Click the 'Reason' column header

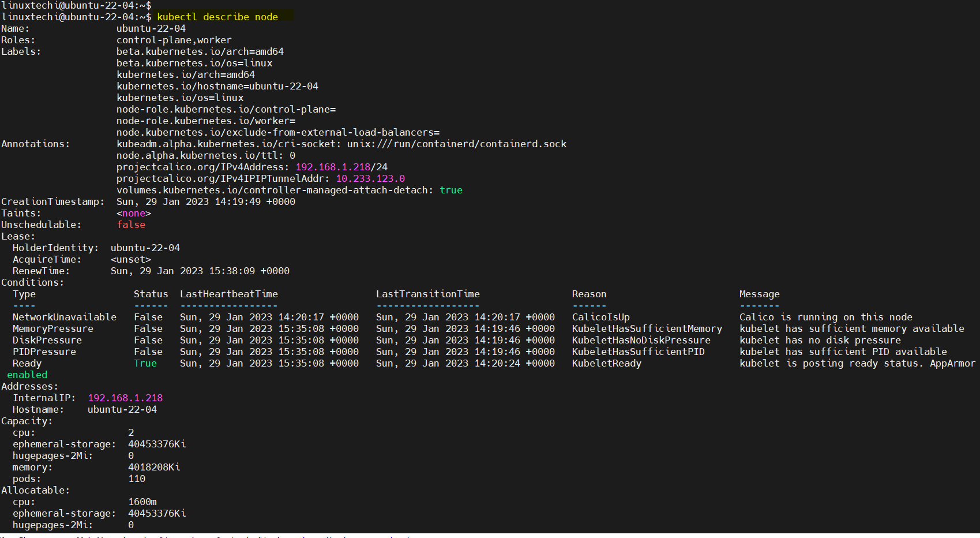pyautogui.click(x=589, y=294)
